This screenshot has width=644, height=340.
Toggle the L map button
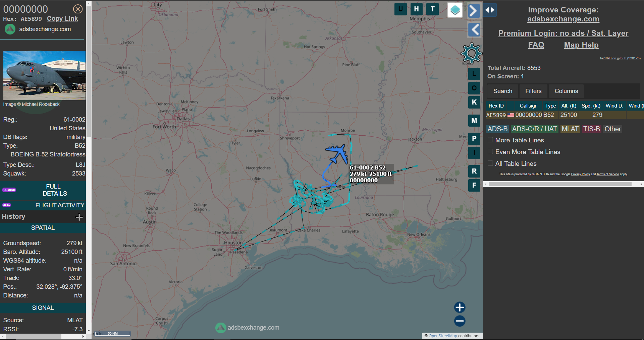474,74
